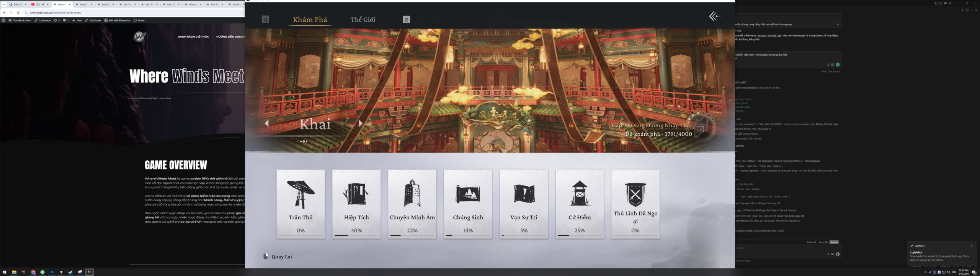Go to previous region with left arrow

(267, 123)
